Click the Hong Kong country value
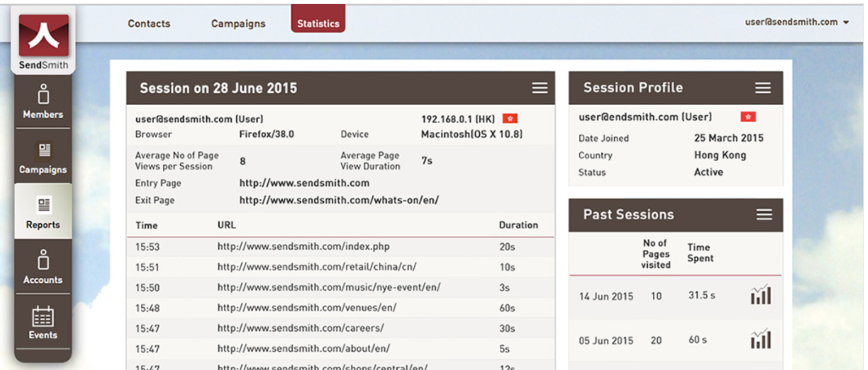The width and height of the screenshot is (868, 370). (720, 156)
